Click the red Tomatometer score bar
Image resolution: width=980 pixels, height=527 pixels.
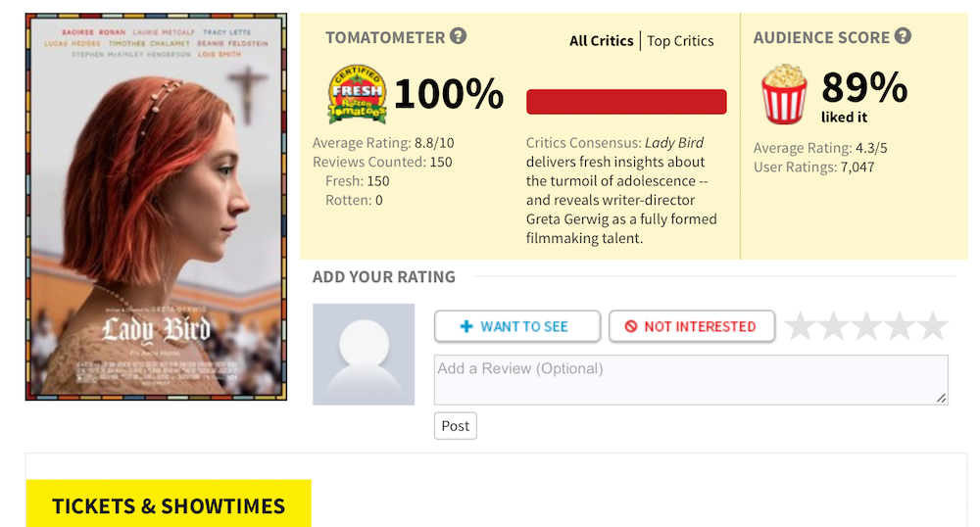(x=626, y=102)
